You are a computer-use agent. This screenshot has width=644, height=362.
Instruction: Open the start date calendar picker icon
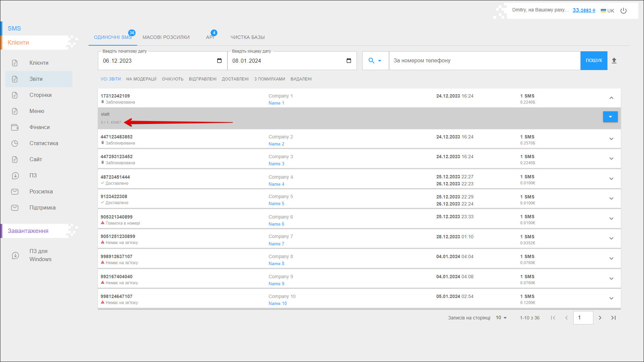tap(219, 61)
